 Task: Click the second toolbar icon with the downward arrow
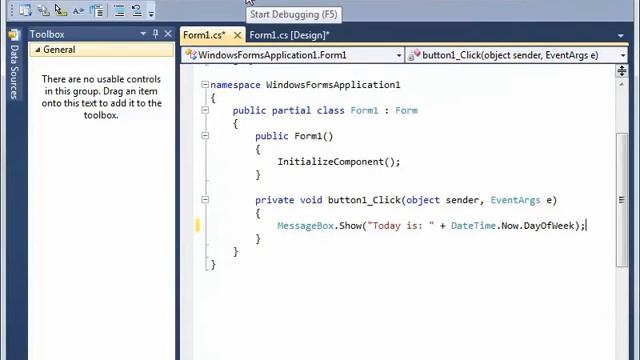[x=43, y=10]
